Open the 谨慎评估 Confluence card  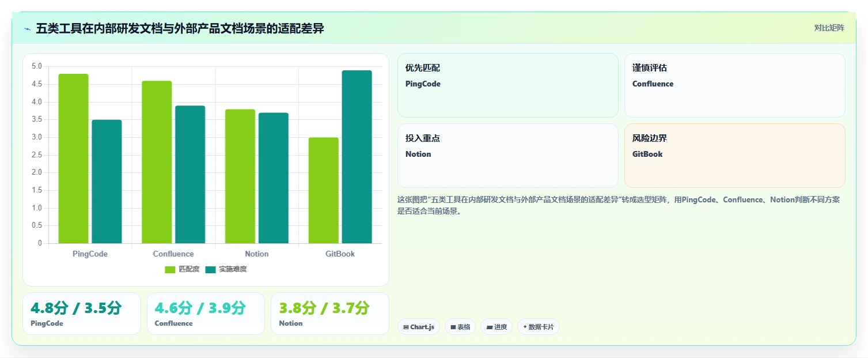tap(735, 85)
